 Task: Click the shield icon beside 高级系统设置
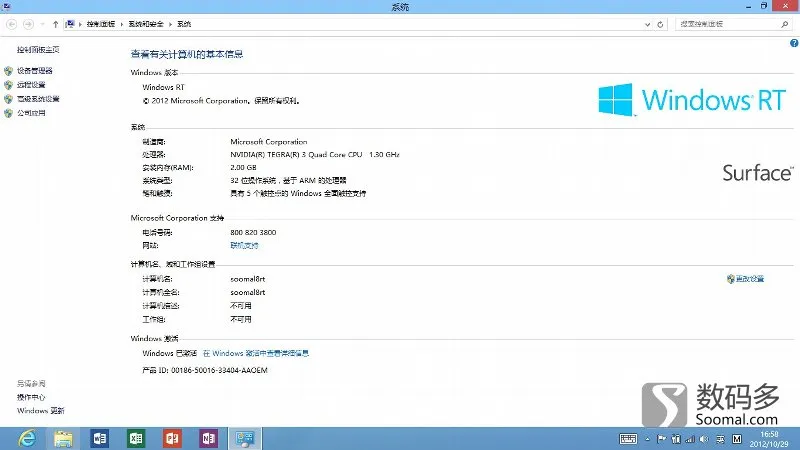8,99
